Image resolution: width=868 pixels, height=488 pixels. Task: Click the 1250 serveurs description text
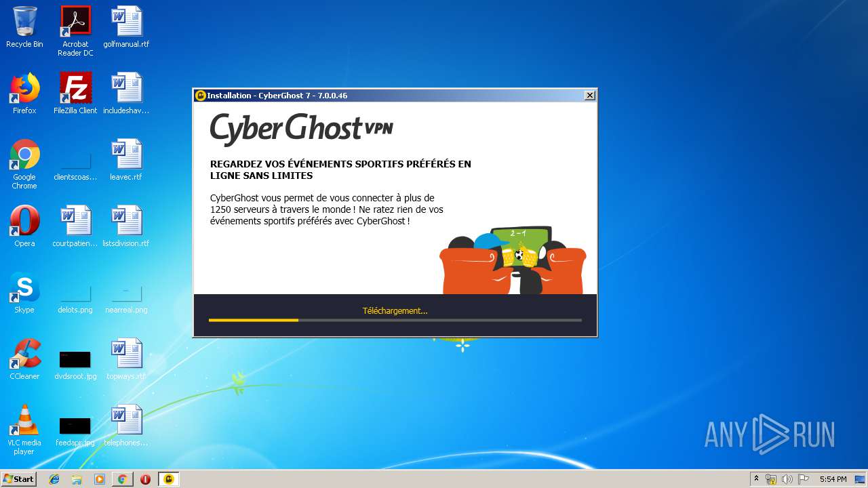pos(327,209)
